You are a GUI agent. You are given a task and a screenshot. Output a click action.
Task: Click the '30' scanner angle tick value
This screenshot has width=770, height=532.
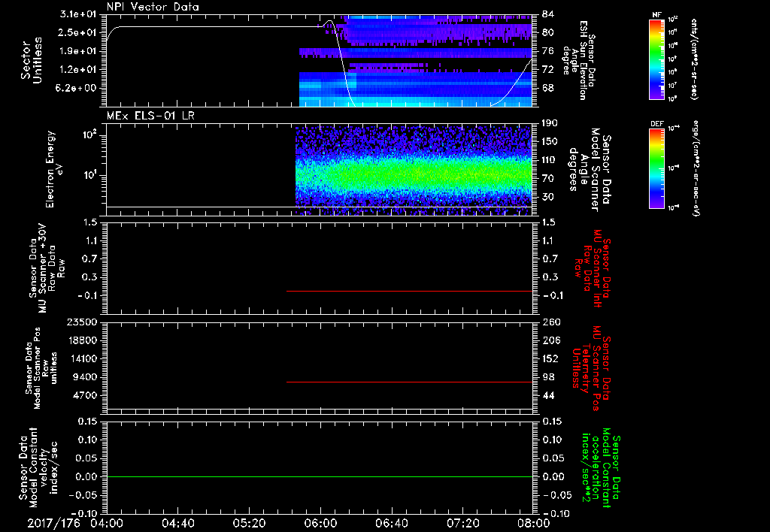coord(548,197)
